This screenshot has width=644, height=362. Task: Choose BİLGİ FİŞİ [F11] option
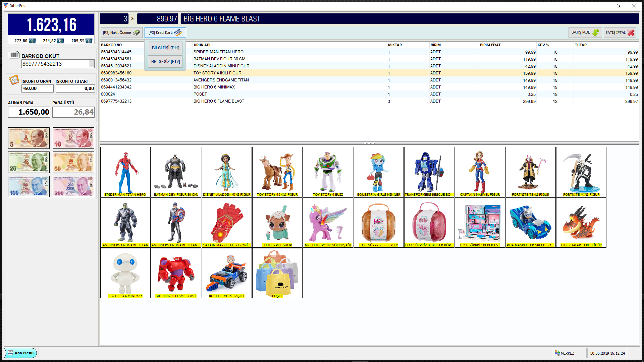tap(165, 48)
